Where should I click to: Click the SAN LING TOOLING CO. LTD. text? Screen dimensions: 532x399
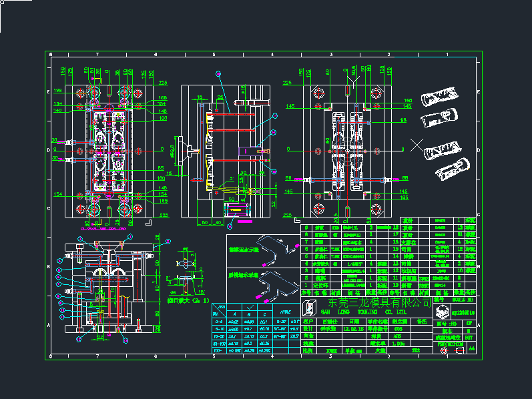364,312
